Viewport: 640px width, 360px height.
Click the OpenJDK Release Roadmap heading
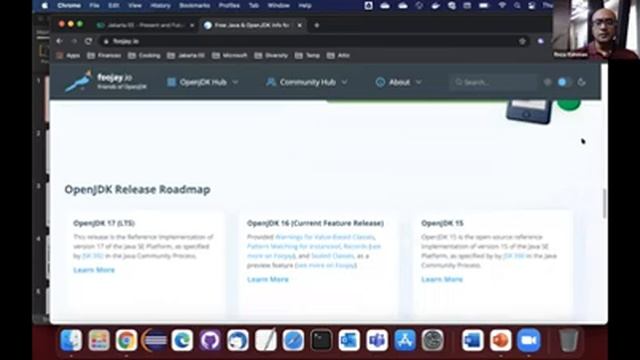138,189
